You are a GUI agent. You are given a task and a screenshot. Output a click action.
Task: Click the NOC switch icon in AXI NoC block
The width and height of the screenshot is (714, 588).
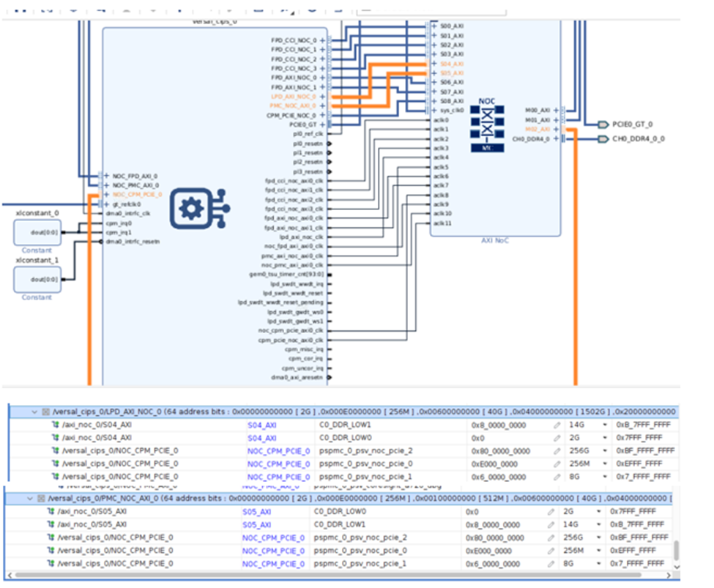[486, 126]
